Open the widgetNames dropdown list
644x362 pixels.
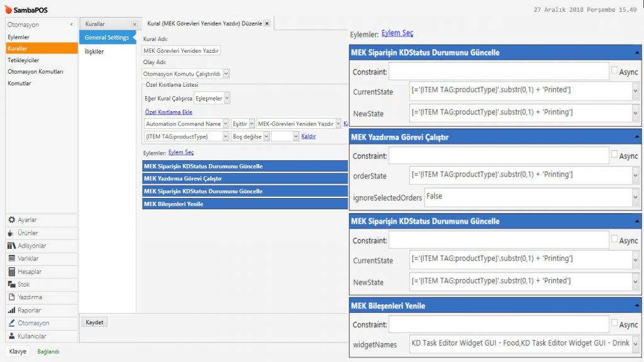point(635,344)
